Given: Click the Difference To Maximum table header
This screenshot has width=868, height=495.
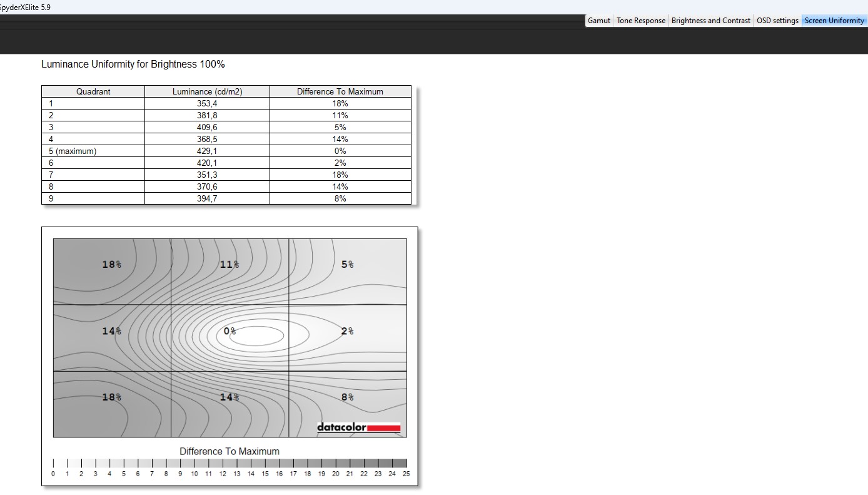Looking at the screenshot, I should coord(340,91).
